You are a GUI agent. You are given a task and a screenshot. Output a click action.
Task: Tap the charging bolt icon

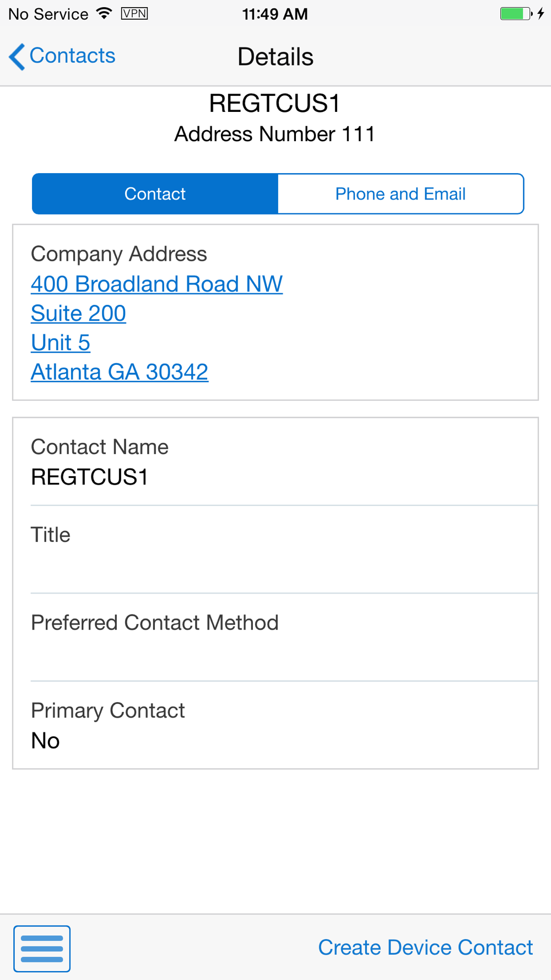pyautogui.click(x=541, y=14)
